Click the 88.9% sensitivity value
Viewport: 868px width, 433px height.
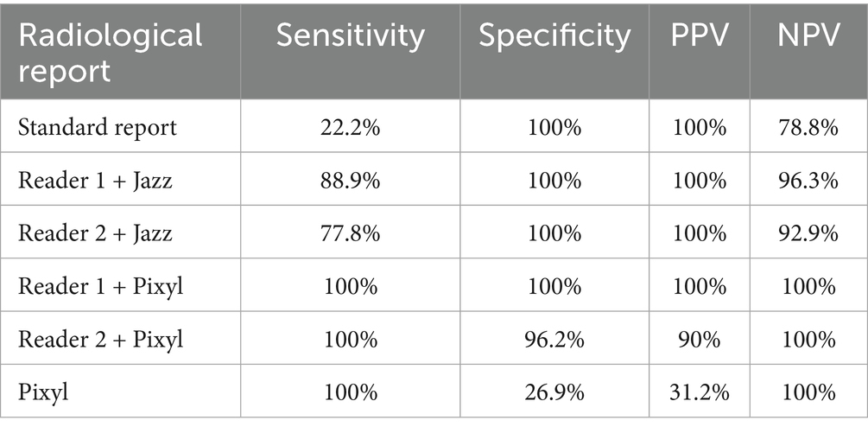350,181
